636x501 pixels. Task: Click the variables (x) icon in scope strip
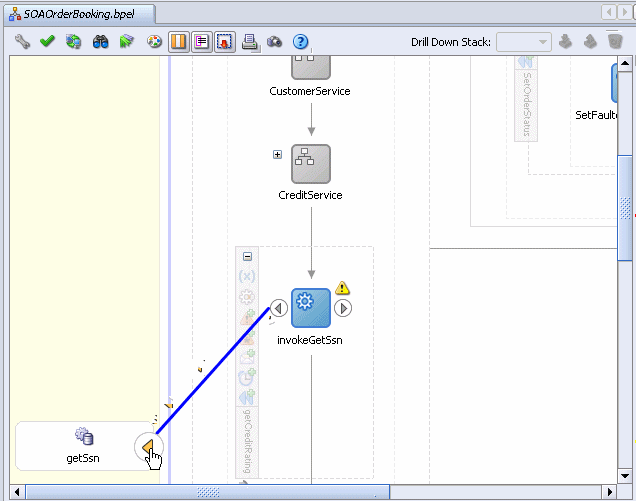point(247,277)
